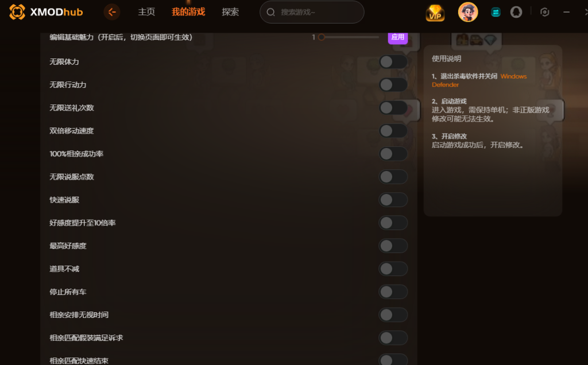Image resolution: width=588 pixels, height=365 pixels.
Task: Click the search magnifier icon
Action: coord(271,13)
